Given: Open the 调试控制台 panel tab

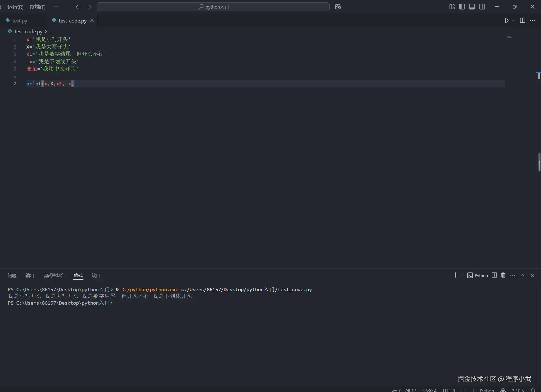Looking at the screenshot, I should (54, 275).
